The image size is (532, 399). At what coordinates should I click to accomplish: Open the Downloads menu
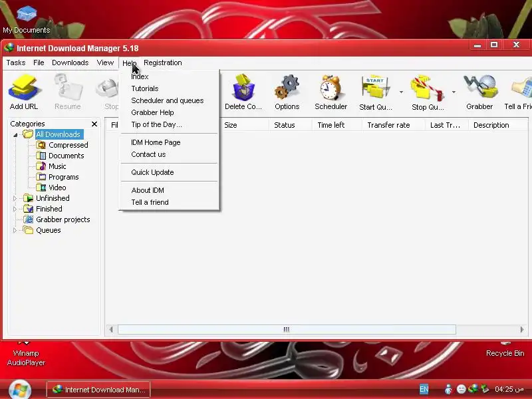click(x=70, y=63)
